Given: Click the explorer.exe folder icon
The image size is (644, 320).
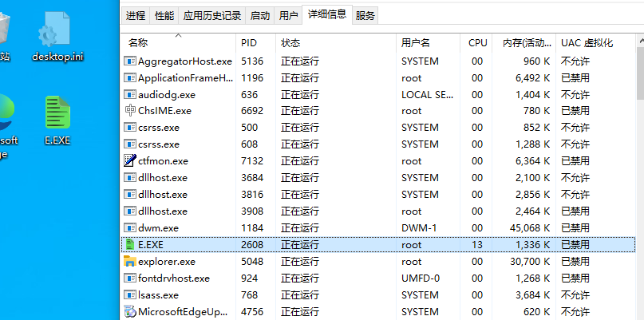Looking at the screenshot, I should (130, 261).
